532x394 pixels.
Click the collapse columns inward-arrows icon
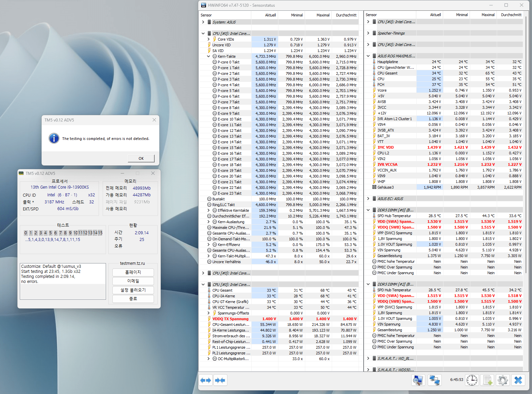220,380
